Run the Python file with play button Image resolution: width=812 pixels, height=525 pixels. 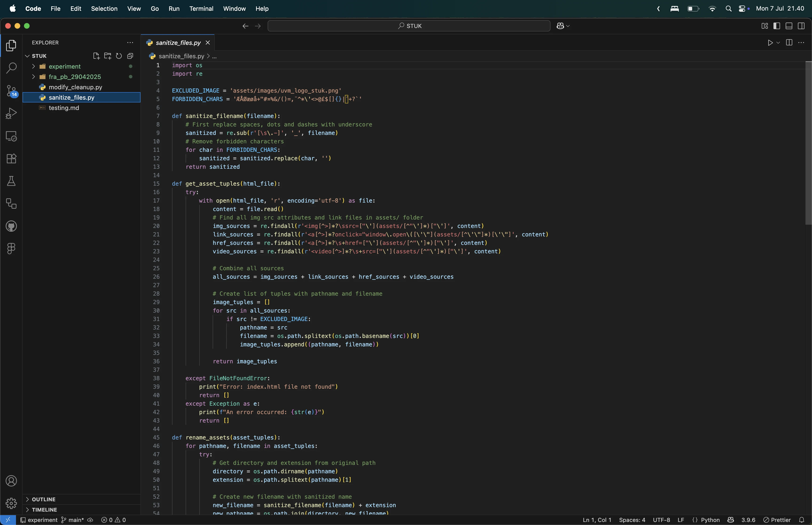(770, 43)
